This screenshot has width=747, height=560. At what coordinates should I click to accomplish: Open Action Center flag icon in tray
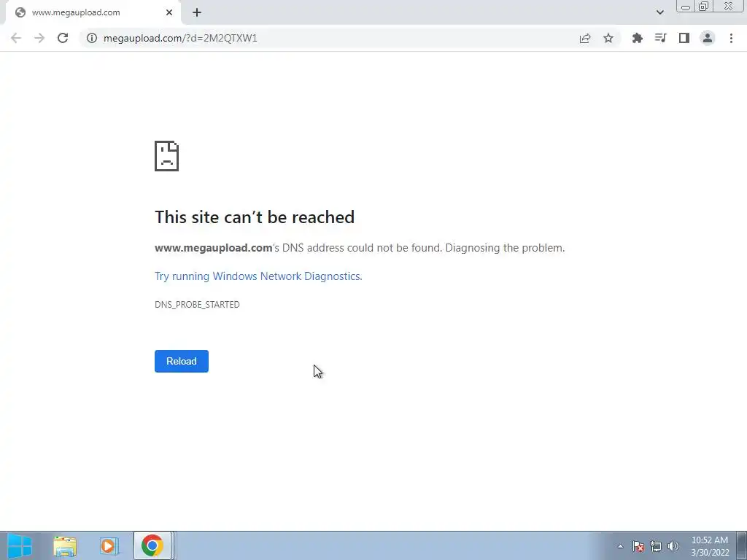(x=638, y=546)
